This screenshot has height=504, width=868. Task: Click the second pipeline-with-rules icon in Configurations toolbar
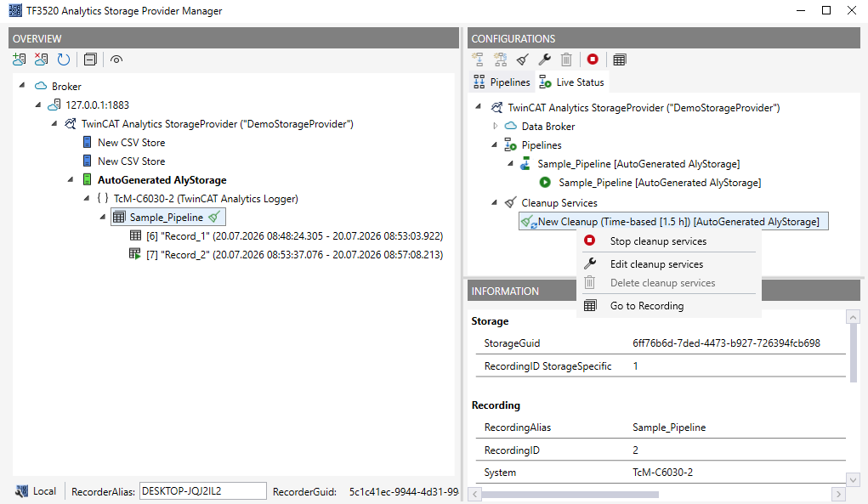tap(501, 59)
